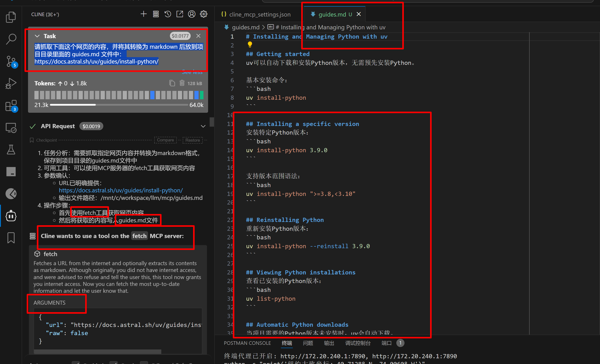600x364 pixels.
Task: Expand the API Request details chevron
Action: [203, 126]
